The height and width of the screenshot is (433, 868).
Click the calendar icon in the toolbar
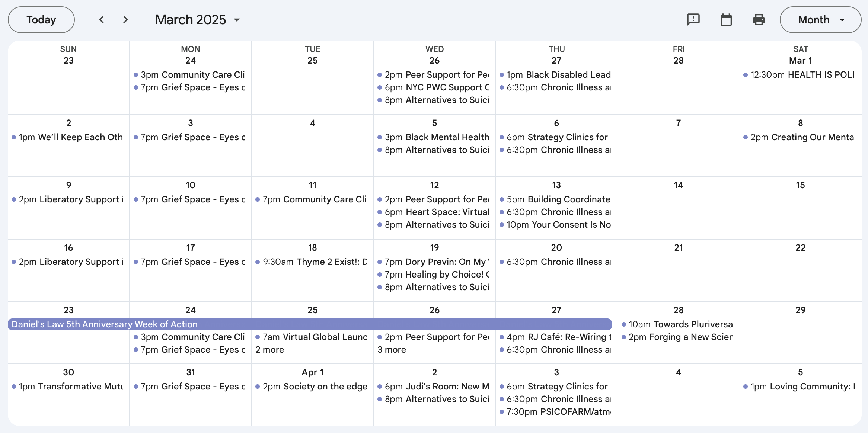click(726, 20)
